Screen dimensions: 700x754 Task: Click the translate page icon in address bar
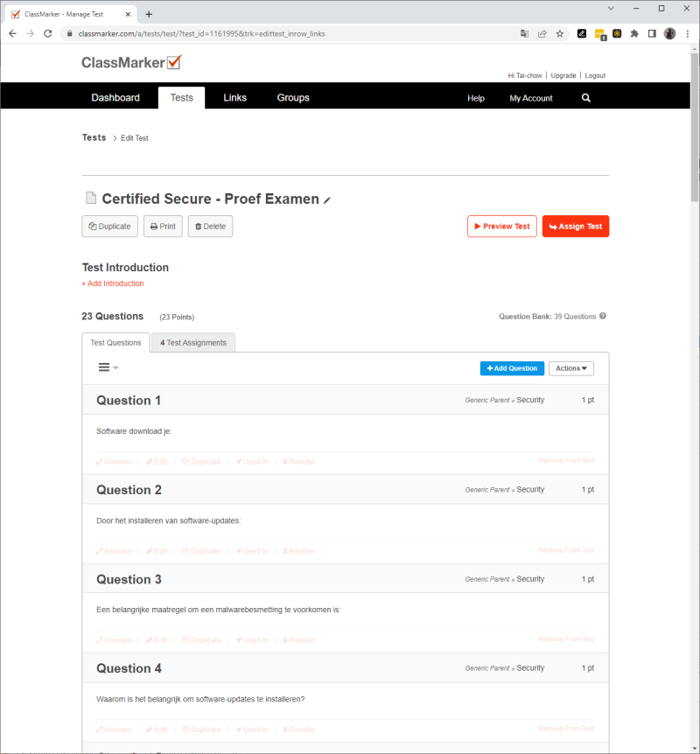(524, 33)
